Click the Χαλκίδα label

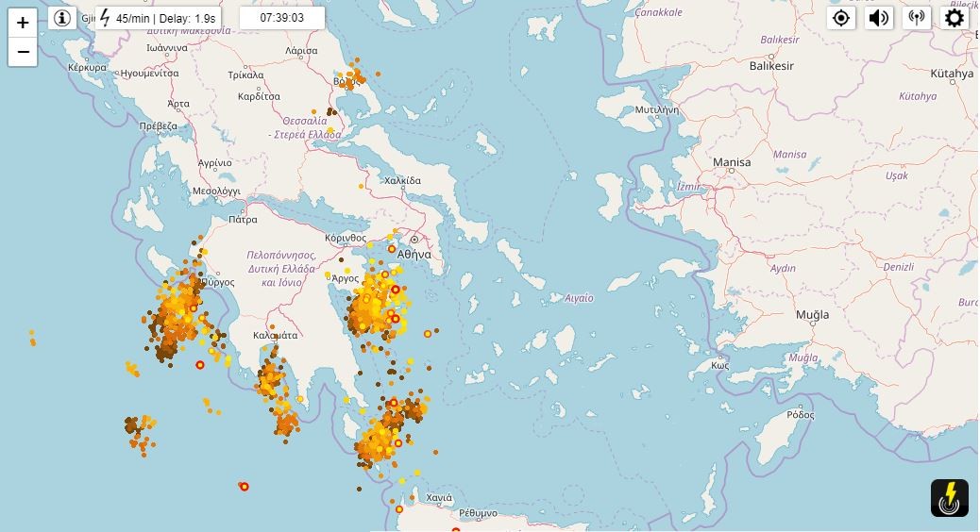click(x=402, y=180)
